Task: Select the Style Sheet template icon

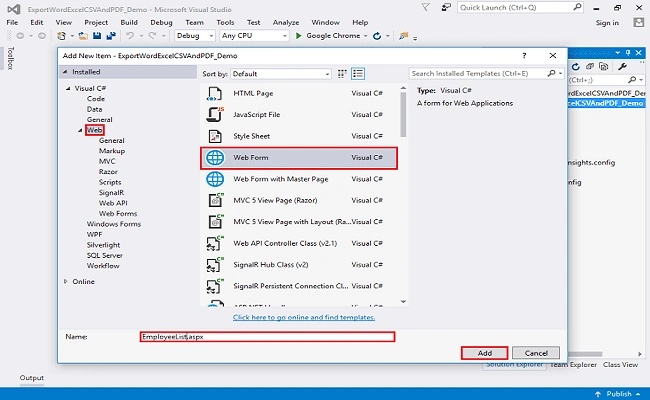Action: coord(215,136)
